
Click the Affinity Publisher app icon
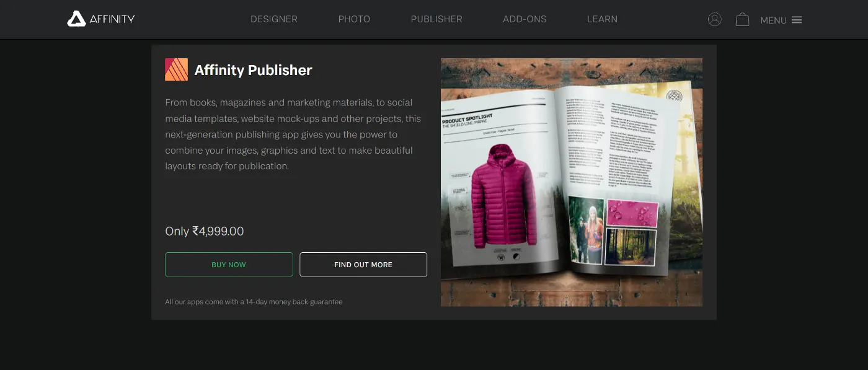click(176, 69)
